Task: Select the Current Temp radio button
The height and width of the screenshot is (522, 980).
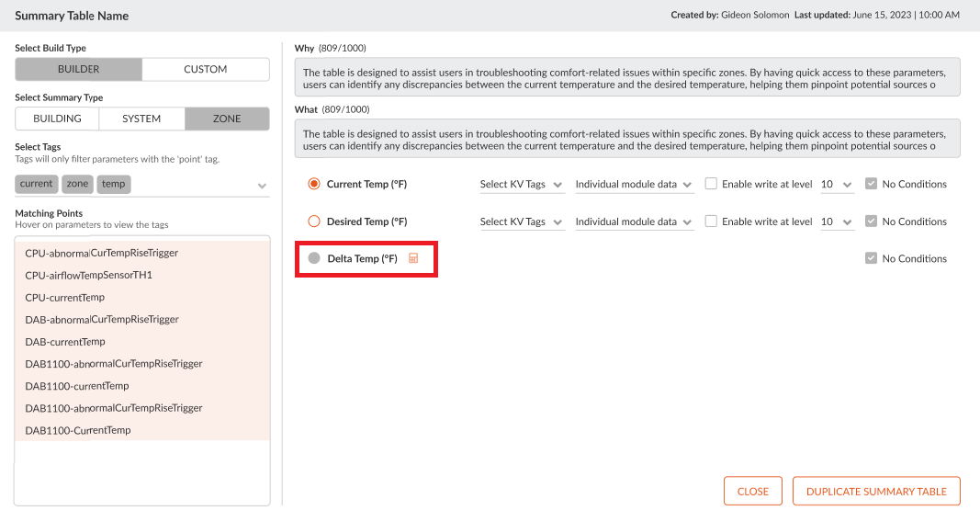Action: [x=314, y=184]
